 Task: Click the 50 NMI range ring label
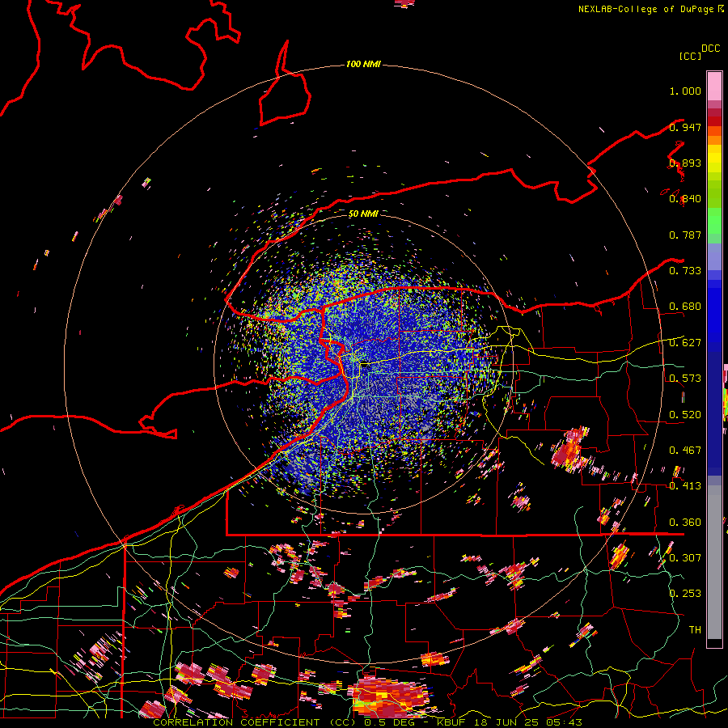[363, 214]
